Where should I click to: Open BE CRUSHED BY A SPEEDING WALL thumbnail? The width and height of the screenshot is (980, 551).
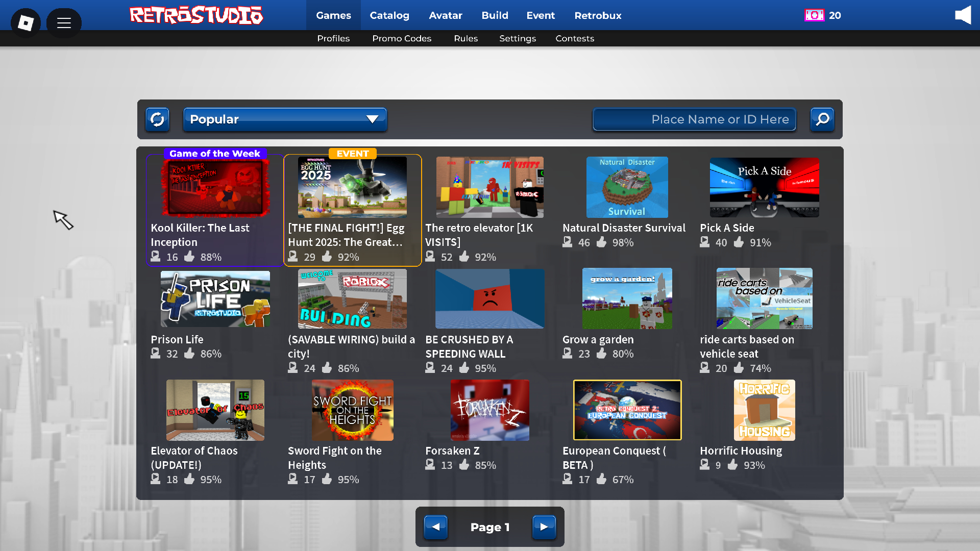click(x=490, y=298)
